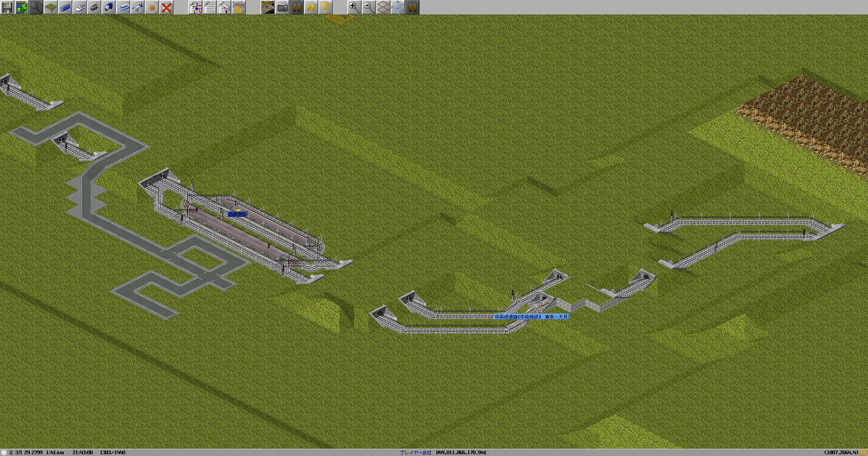Select the red X remove tool
Image resolution: width=868 pixels, height=456 pixels.
[x=166, y=7]
